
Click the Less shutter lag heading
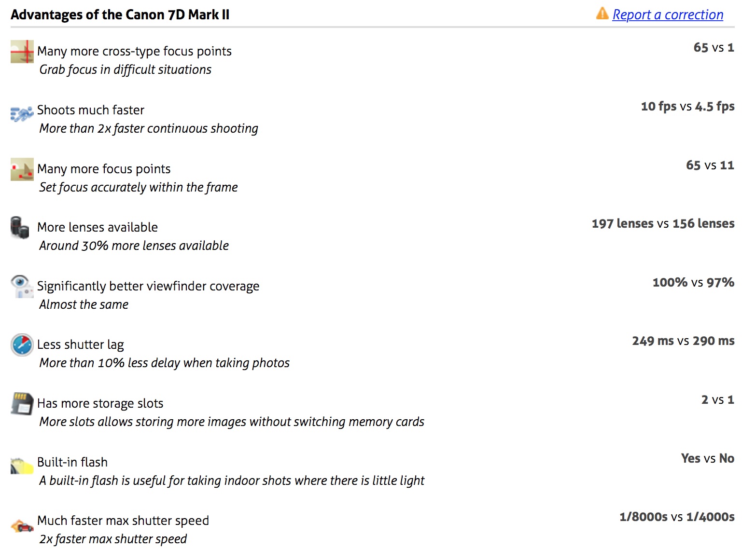pos(81,345)
